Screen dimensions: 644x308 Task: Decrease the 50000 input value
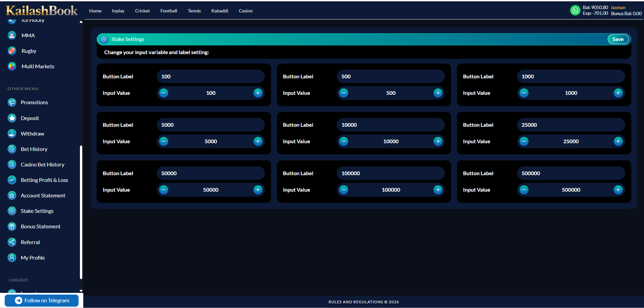click(x=164, y=190)
